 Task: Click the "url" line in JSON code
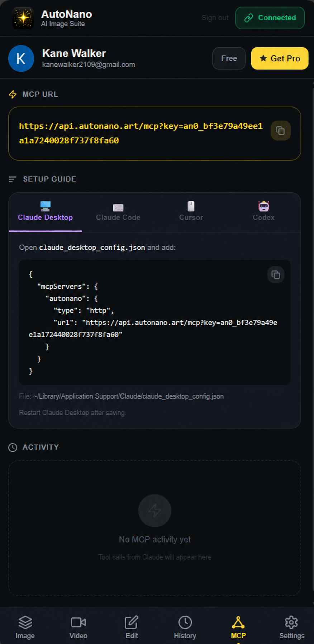coord(153,328)
